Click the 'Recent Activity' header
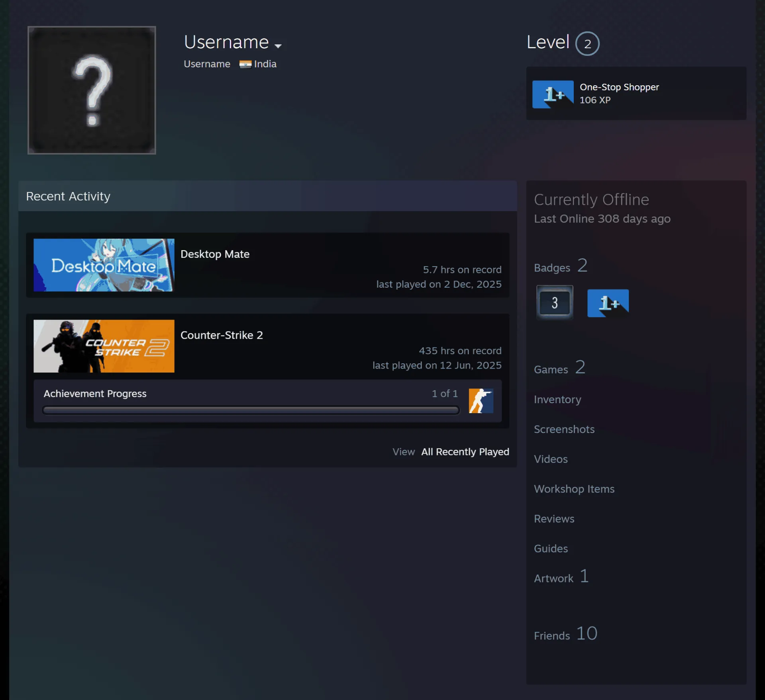This screenshot has width=765, height=700. point(68,196)
